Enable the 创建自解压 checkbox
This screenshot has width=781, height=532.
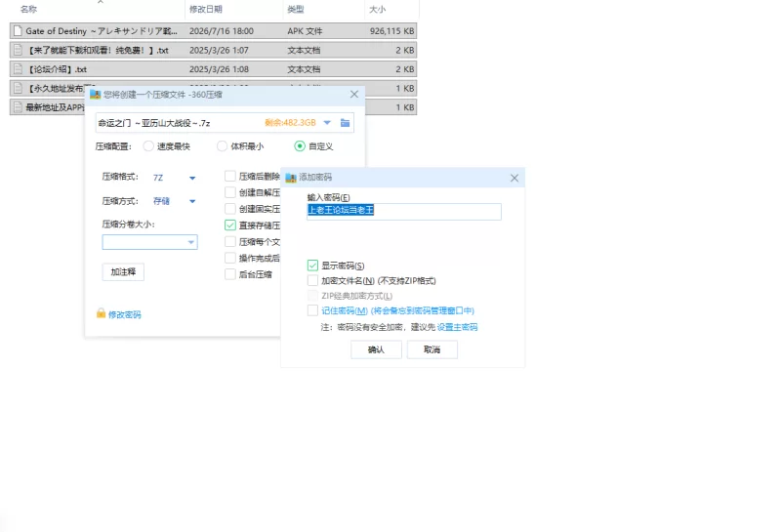[230, 192]
